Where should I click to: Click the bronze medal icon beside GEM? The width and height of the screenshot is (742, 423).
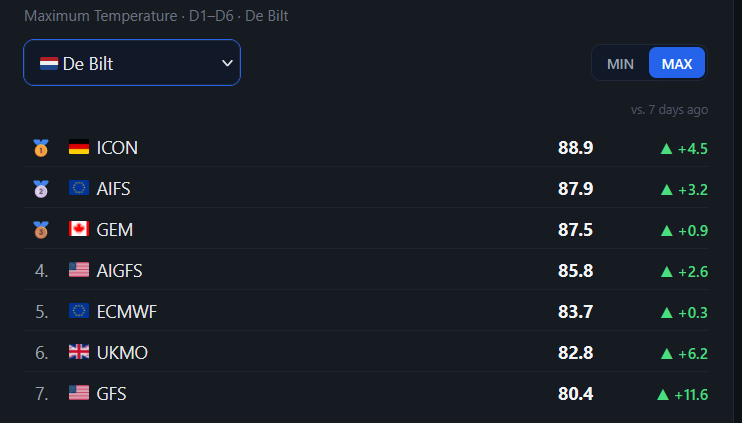[41, 230]
